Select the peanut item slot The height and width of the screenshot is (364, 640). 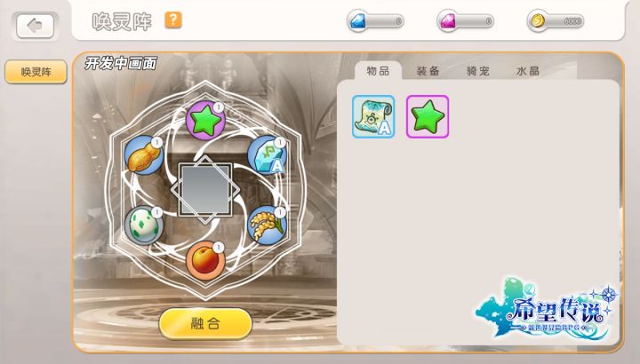point(144,155)
